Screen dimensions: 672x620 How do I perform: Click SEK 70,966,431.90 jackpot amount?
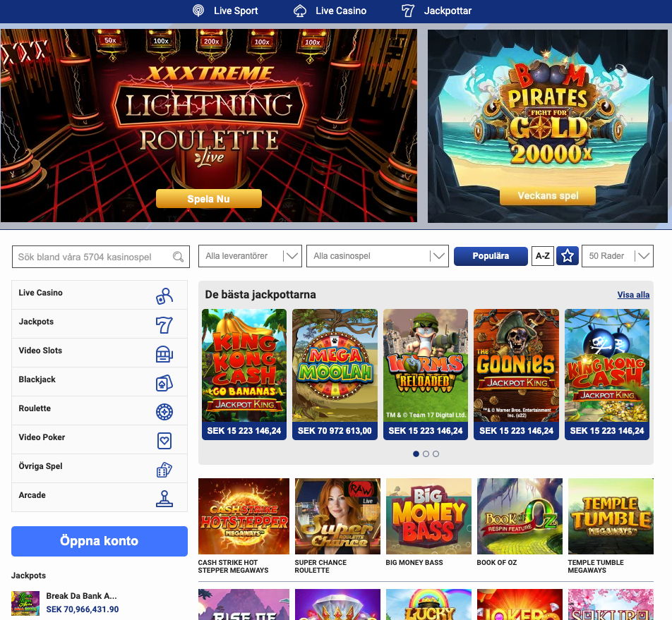tap(83, 609)
